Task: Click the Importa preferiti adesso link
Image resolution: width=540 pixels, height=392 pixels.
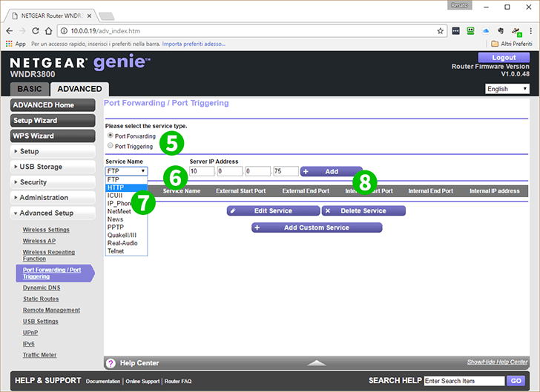Action: (x=194, y=44)
